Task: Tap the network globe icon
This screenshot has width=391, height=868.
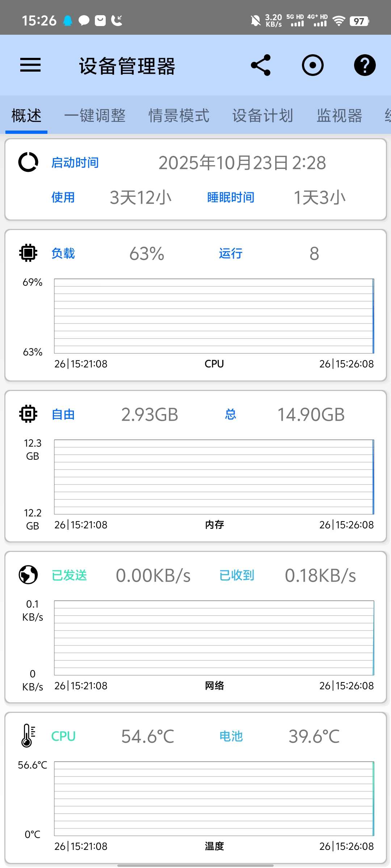Action: coord(28,575)
